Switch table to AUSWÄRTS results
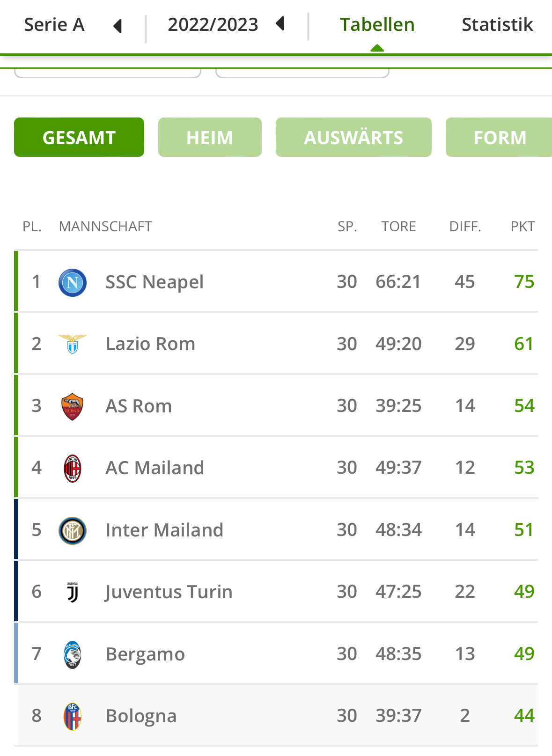Screen dimensions: 552x756 [x=353, y=137]
